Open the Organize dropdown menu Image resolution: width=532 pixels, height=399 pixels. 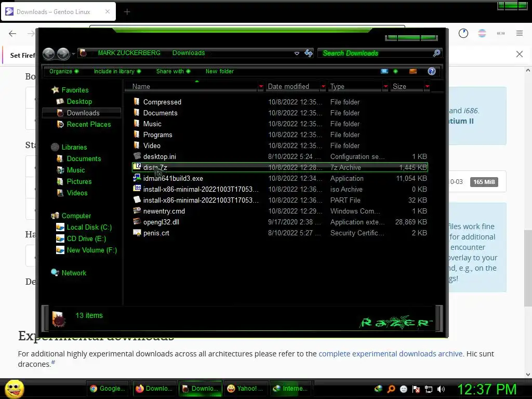(64, 71)
